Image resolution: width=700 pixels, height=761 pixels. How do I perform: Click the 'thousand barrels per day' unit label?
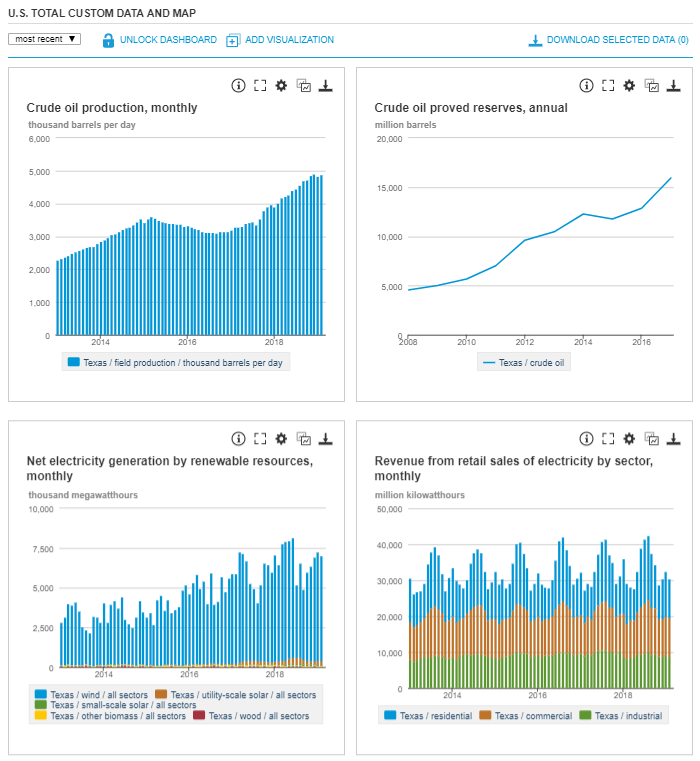click(x=82, y=125)
